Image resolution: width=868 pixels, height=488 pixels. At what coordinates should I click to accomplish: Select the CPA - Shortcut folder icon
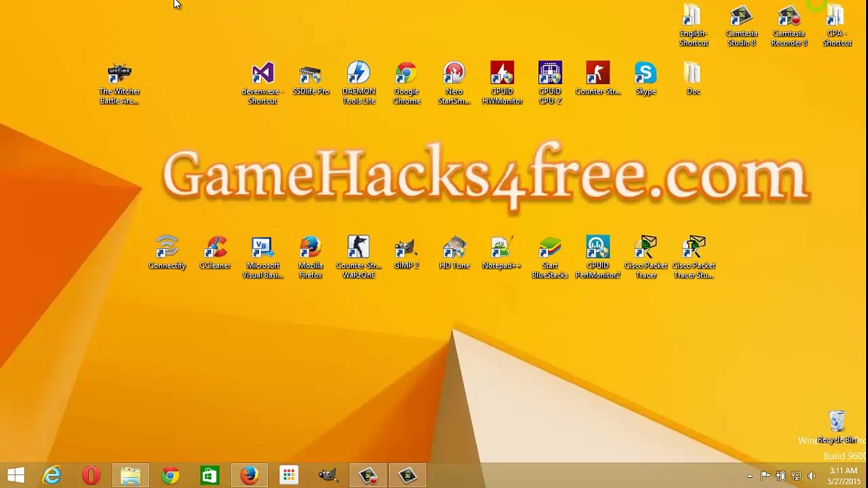coord(837,26)
